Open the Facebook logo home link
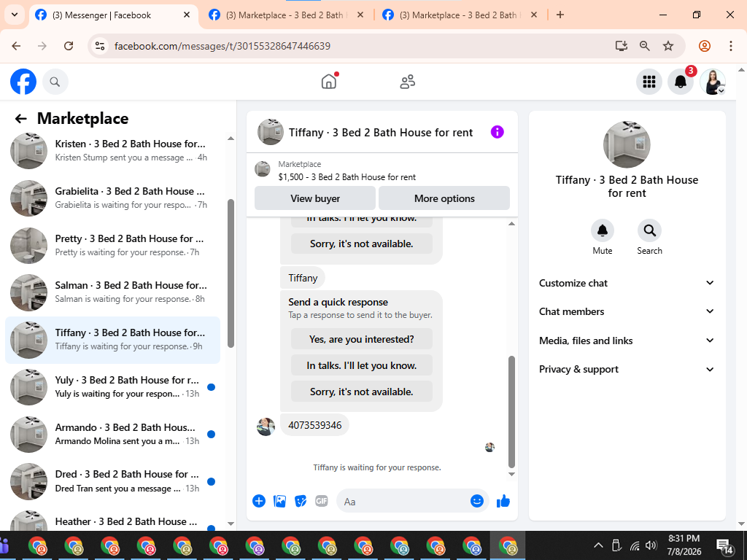747x560 pixels. click(23, 82)
